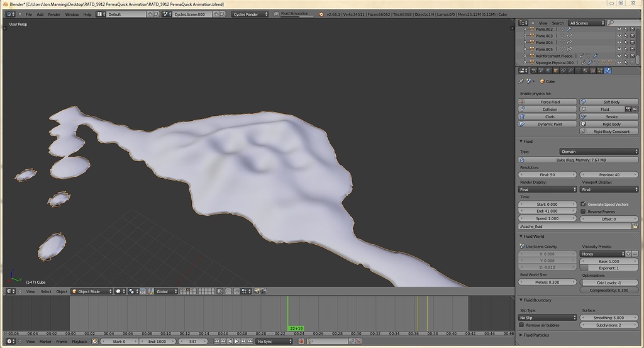Enable Remove air bubbles checkbox
644x348 pixels.
(x=521, y=325)
